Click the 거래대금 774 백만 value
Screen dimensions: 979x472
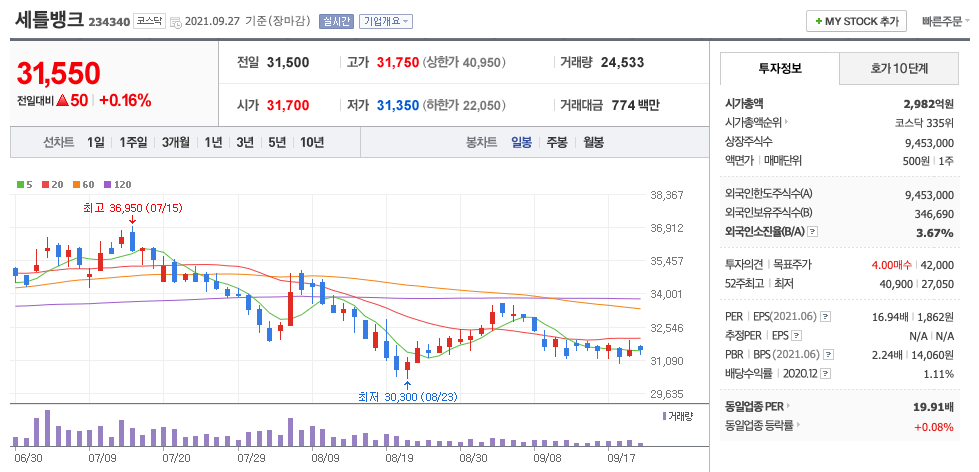[636, 106]
